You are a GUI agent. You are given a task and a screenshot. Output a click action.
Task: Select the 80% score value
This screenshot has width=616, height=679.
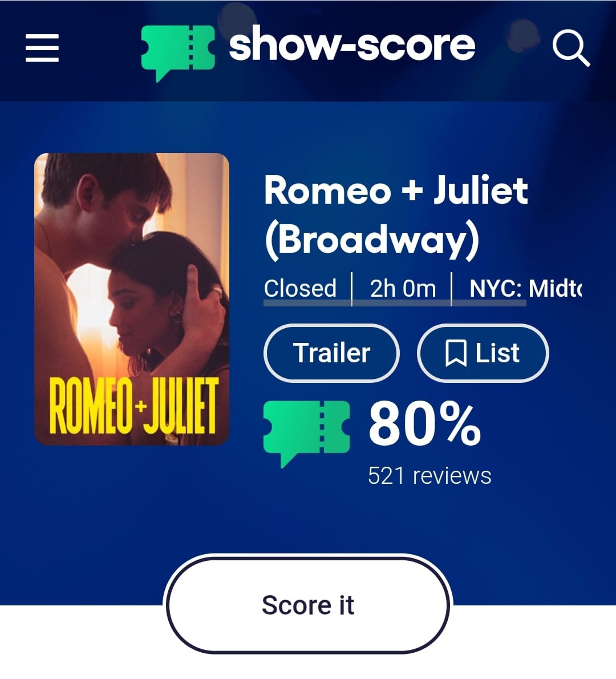[425, 423]
